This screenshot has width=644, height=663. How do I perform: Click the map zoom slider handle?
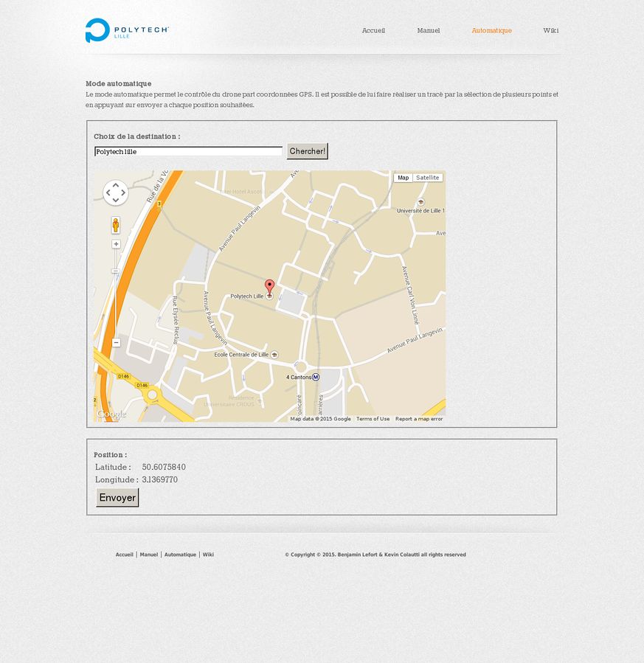click(x=116, y=271)
